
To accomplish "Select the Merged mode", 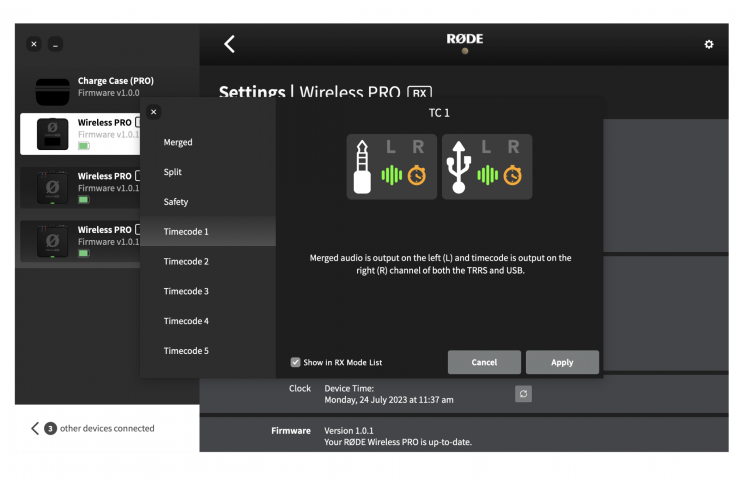I will tap(178, 142).
